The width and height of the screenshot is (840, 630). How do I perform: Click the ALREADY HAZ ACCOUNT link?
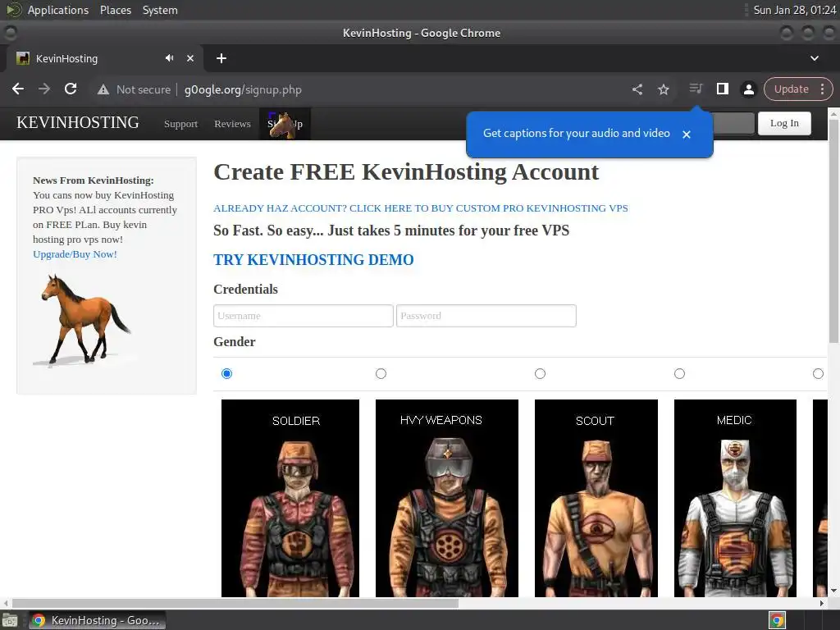click(x=421, y=208)
